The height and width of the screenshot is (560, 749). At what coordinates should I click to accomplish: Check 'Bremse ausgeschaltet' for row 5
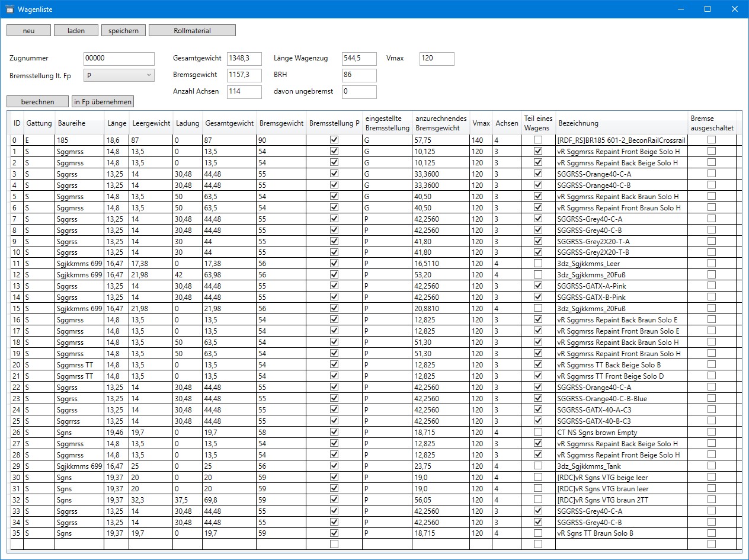(x=711, y=196)
